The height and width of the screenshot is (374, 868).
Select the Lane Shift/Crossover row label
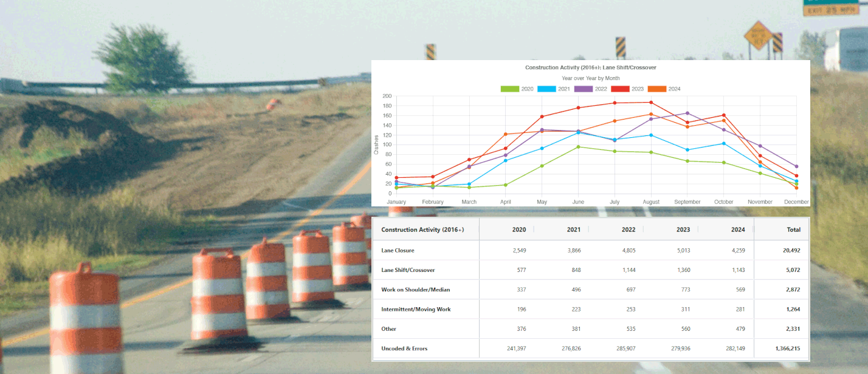(408, 270)
